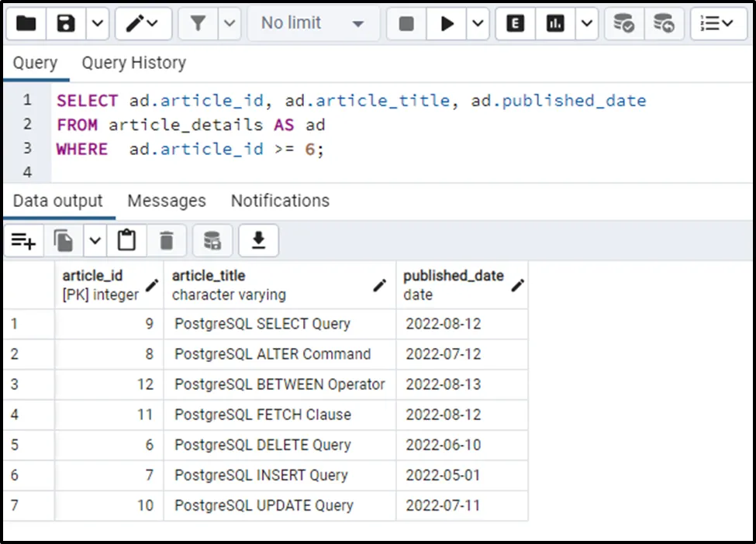Open the macros list dropdown
The height and width of the screenshot is (544, 756).
click(x=718, y=23)
